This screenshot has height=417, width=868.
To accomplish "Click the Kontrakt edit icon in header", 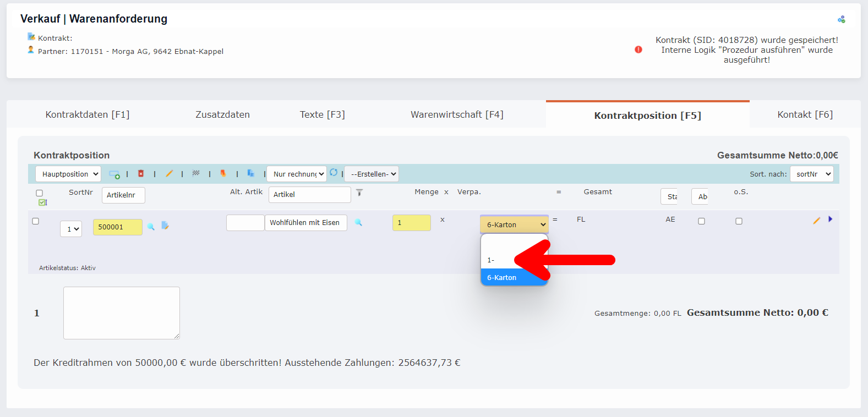I will pos(31,37).
